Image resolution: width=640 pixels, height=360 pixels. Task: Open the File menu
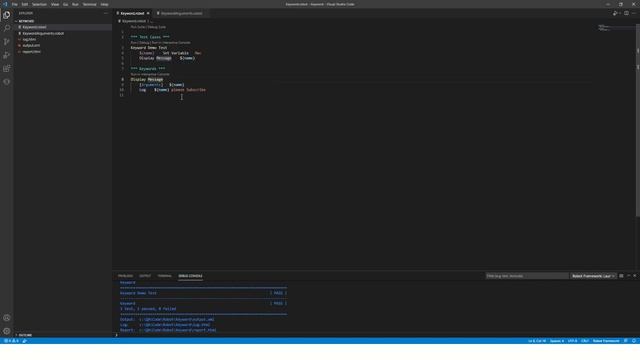point(15,4)
